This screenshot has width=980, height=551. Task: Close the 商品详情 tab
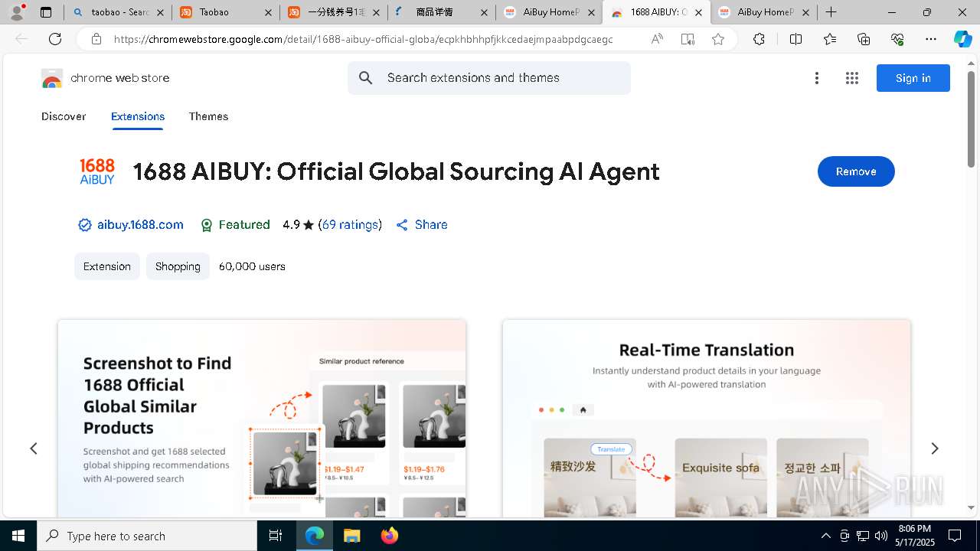point(483,12)
